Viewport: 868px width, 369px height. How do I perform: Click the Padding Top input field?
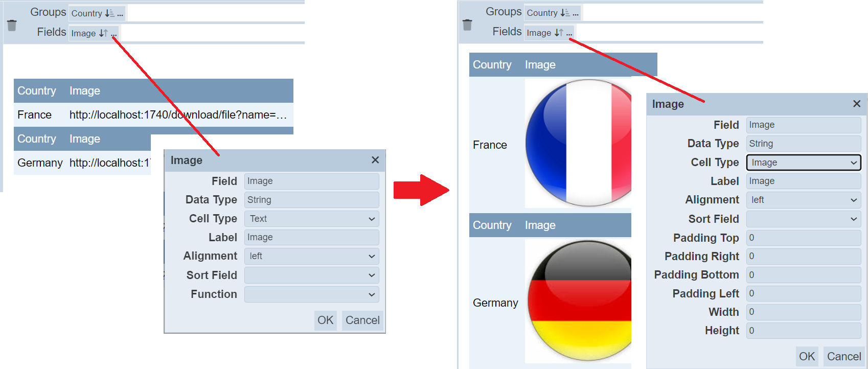coord(803,238)
